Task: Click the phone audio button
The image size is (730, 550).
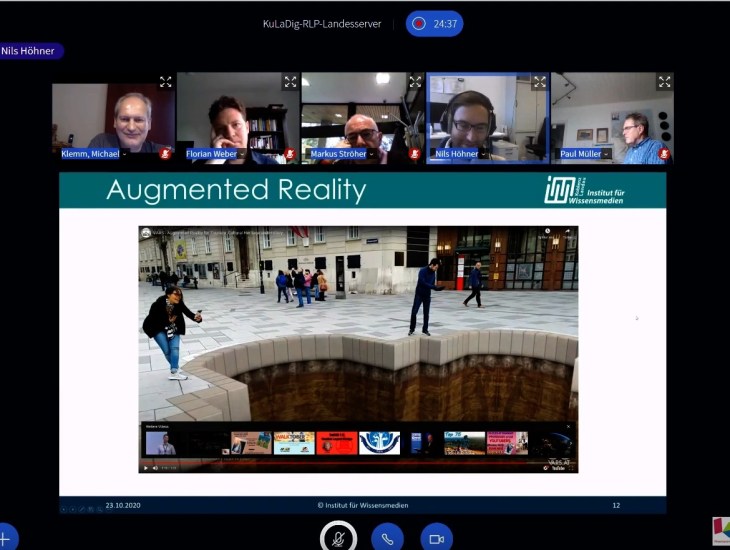Action: [x=387, y=538]
